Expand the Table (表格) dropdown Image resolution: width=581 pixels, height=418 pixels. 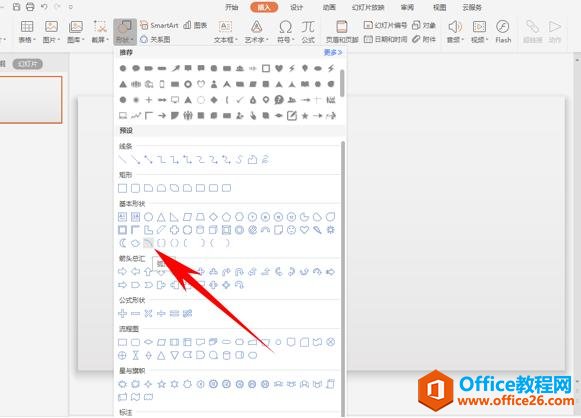tap(27, 31)
